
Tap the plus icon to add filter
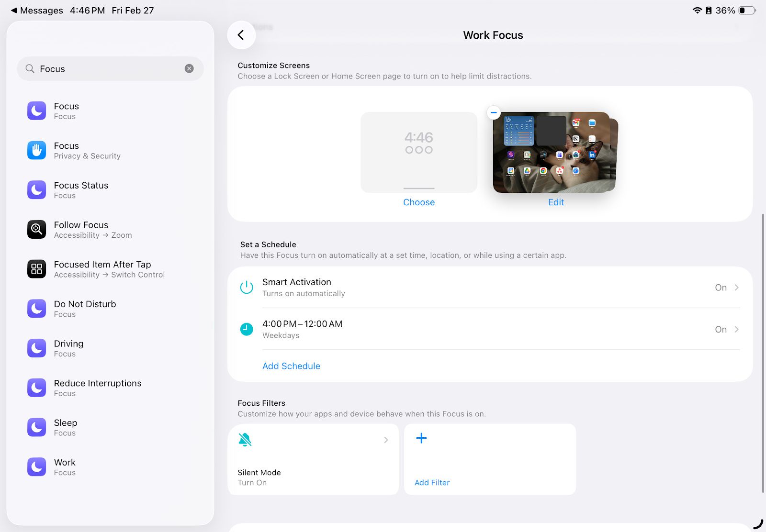tap(421, 438)
